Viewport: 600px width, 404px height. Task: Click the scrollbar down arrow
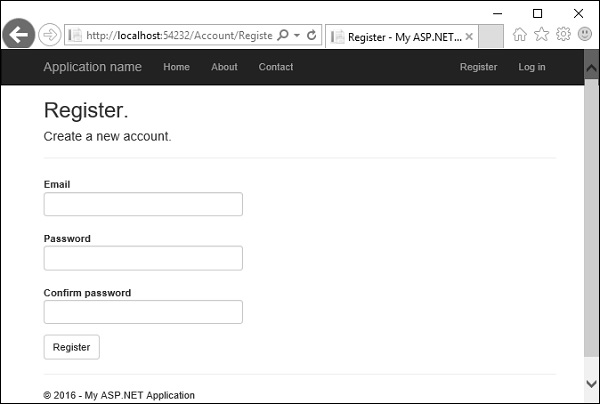click(591, 383)
